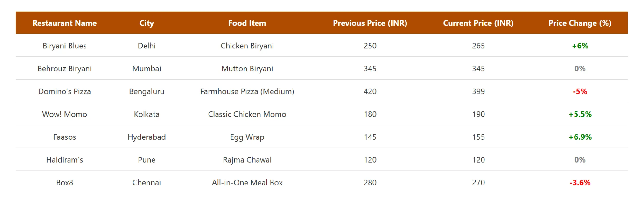Viewport: 644px width, 204px height.
Task: Select the Farmhouse Pizza (Medium) cell
Action: click(247, 91)
